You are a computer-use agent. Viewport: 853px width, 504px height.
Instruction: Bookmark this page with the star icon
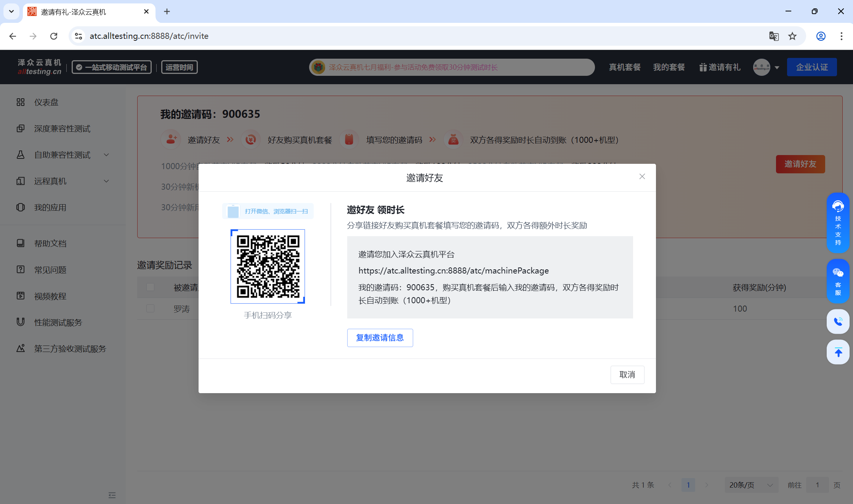[x=792, y=36]
